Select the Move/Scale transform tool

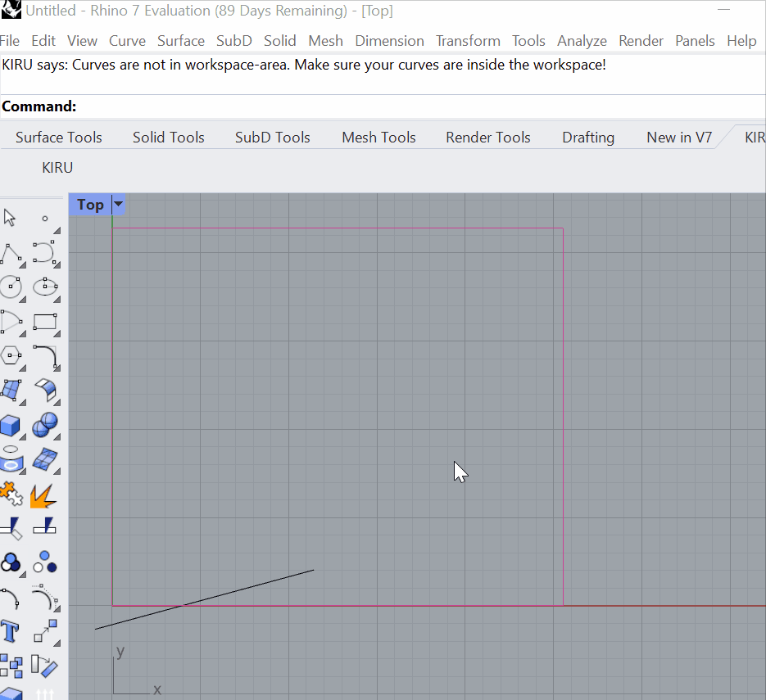point(45,632)
